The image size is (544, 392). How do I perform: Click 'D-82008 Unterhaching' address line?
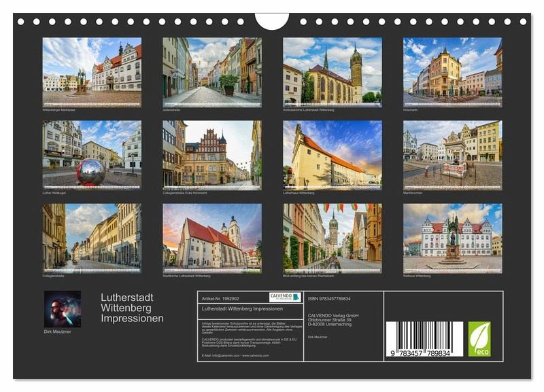pyautogui.click(x=330, y=324)
